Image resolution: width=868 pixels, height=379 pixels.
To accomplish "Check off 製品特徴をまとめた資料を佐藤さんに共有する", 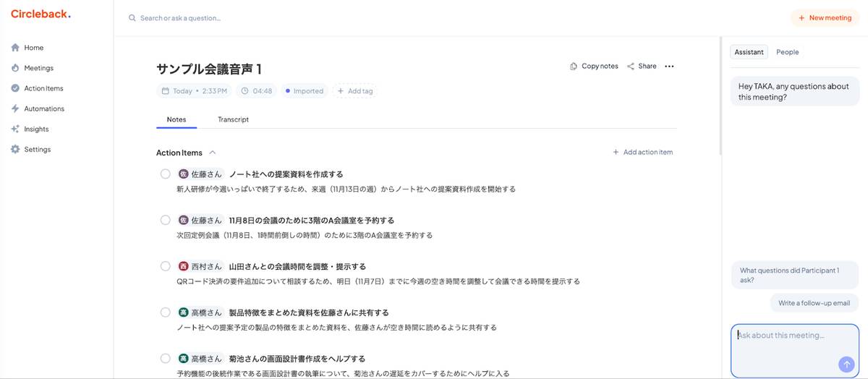I will [x=165, y=312].
